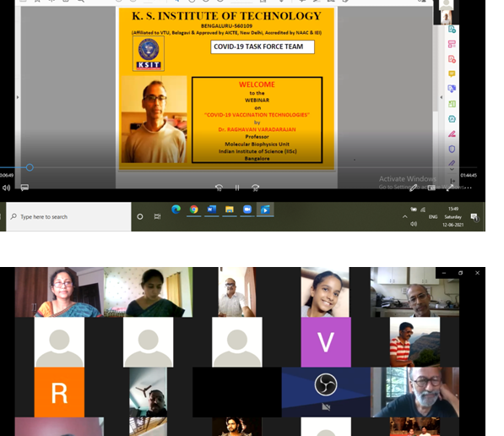The height and width of the screenshot is (436, 504).
Task: Open the purple Fill & Sign pen tool
Action: [452, 162]
